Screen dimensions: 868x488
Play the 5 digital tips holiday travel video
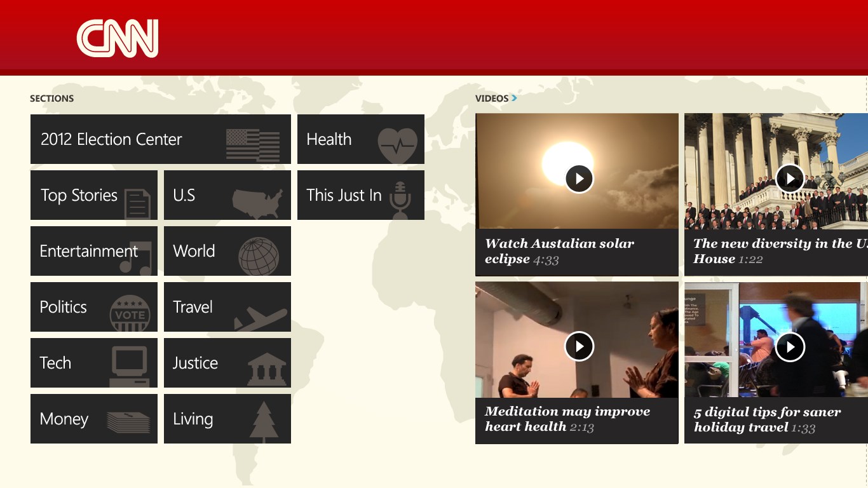point(790,346)
